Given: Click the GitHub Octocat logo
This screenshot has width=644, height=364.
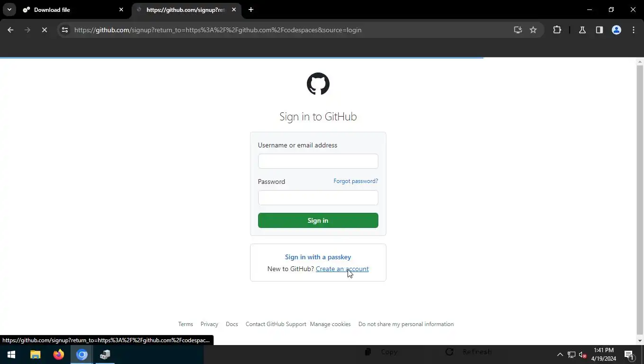Looking at the screenshot, I should [x=318, y=84].
